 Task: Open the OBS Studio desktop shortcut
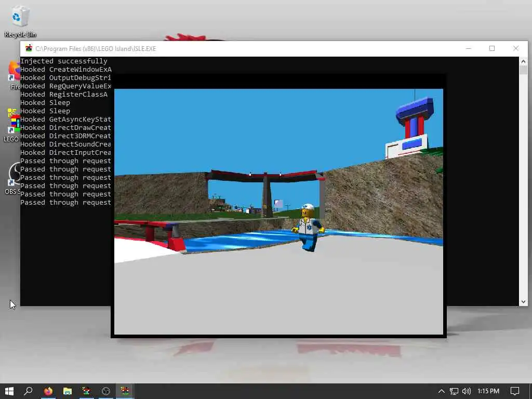click(13, 179)
